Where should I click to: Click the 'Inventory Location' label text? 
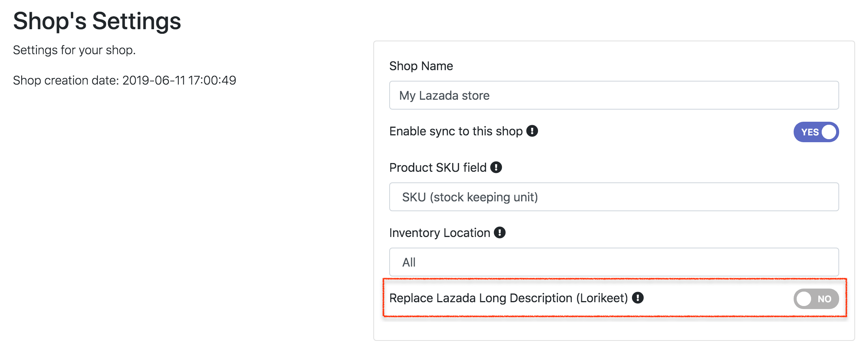pyautogui.click(x=439, y=233)
